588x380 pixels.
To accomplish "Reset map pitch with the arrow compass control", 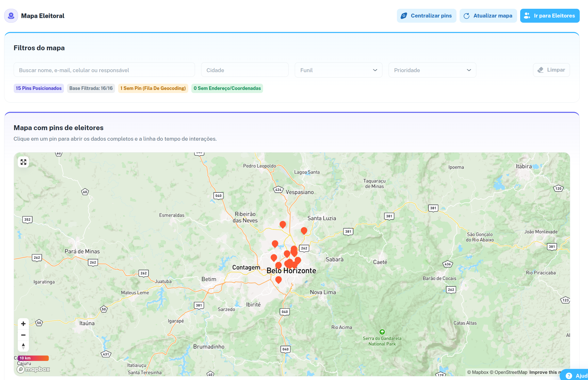I will [x=23, y=346].
